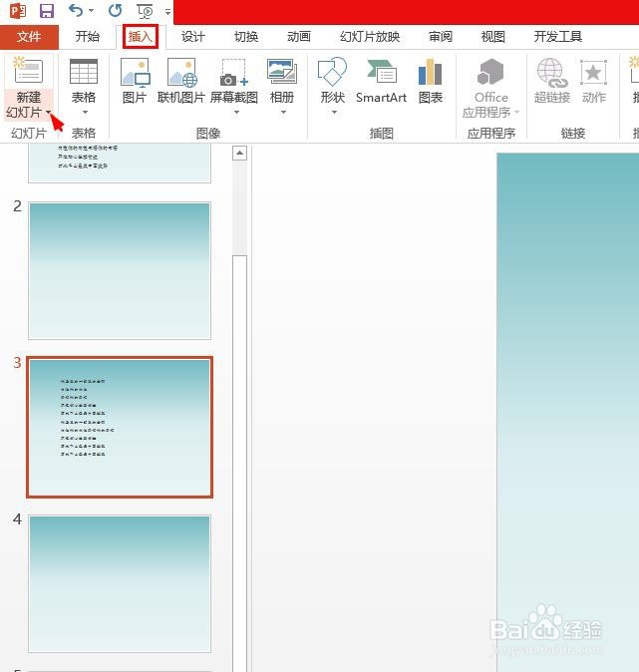This screenshot has height=672, width=639.
Task: Click the 屏幕截图 screenshot icon
Action: [234, 72]
